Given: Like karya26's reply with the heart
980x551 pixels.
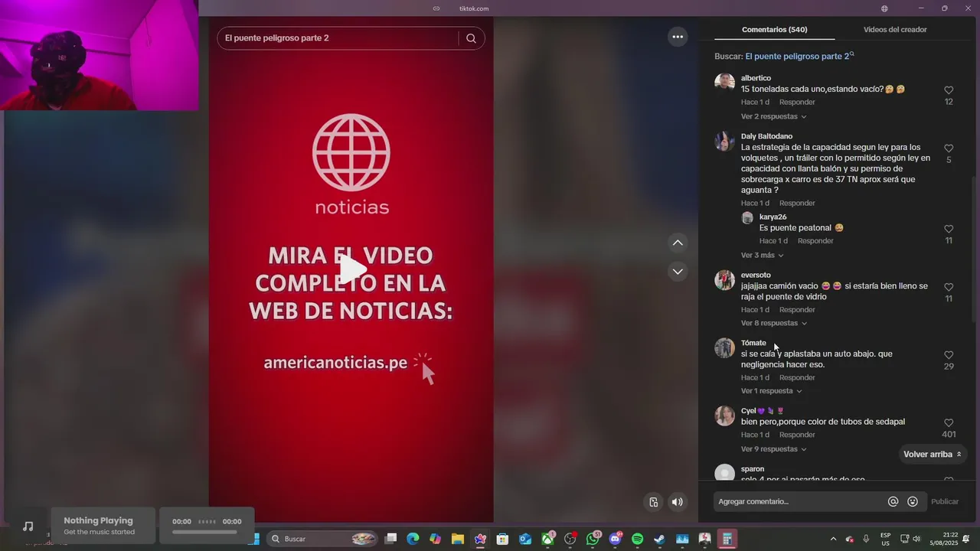Looking at the screenshot, I should [x=949, y=229].
